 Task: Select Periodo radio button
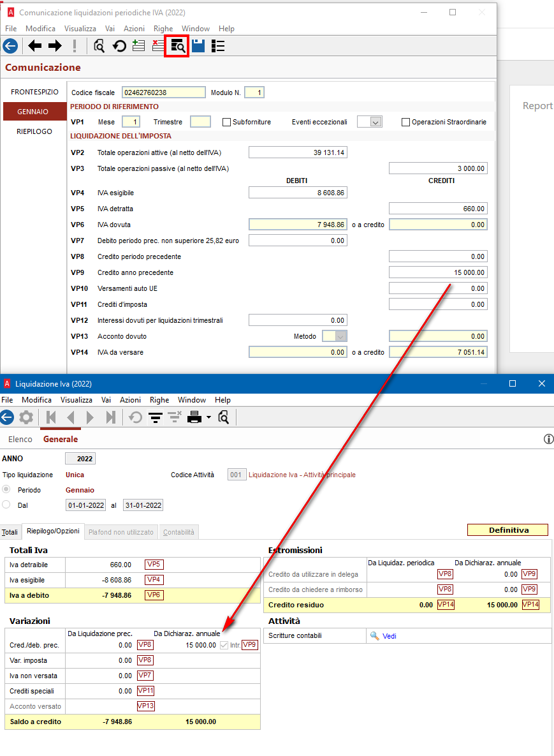[6, 489]
